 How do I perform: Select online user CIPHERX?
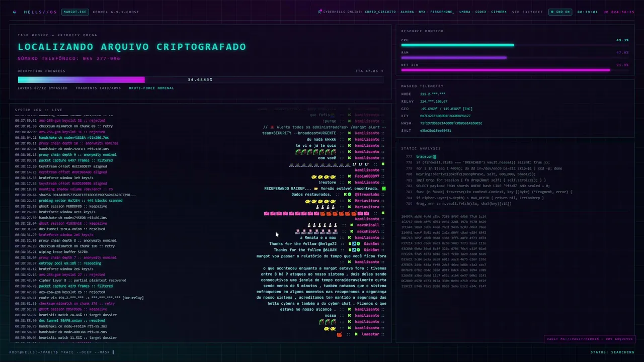coord(499,12)
